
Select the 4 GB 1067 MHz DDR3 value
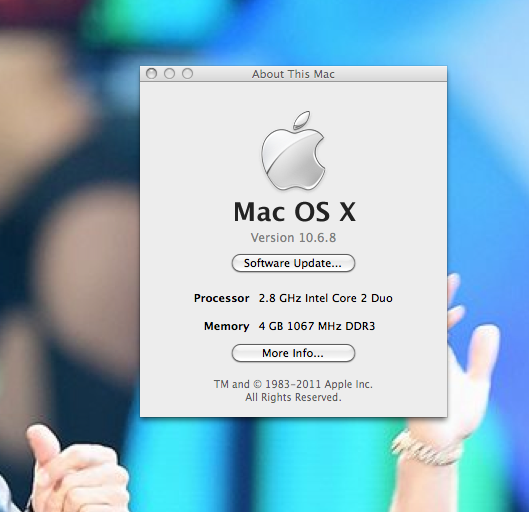click(317, 326)
